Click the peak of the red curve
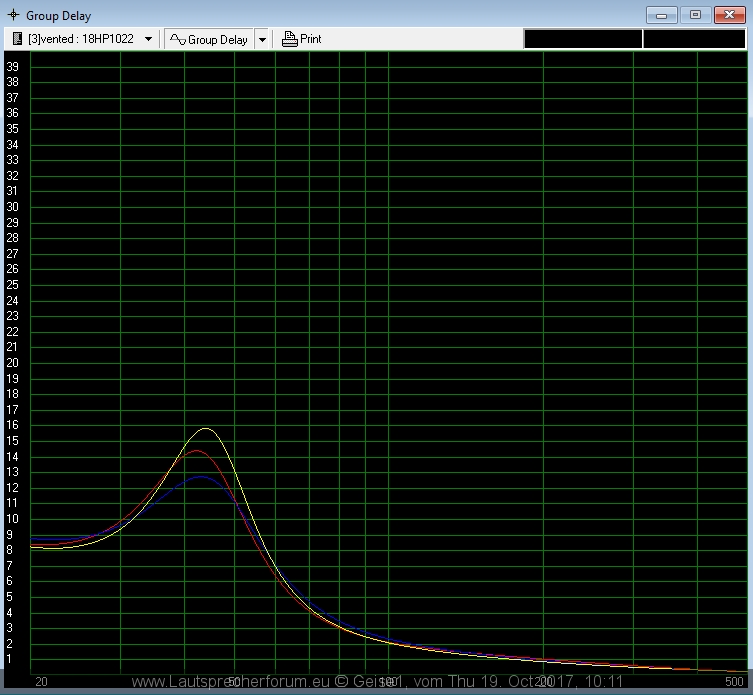Screen dimensions: 753x695 point(196,451)
